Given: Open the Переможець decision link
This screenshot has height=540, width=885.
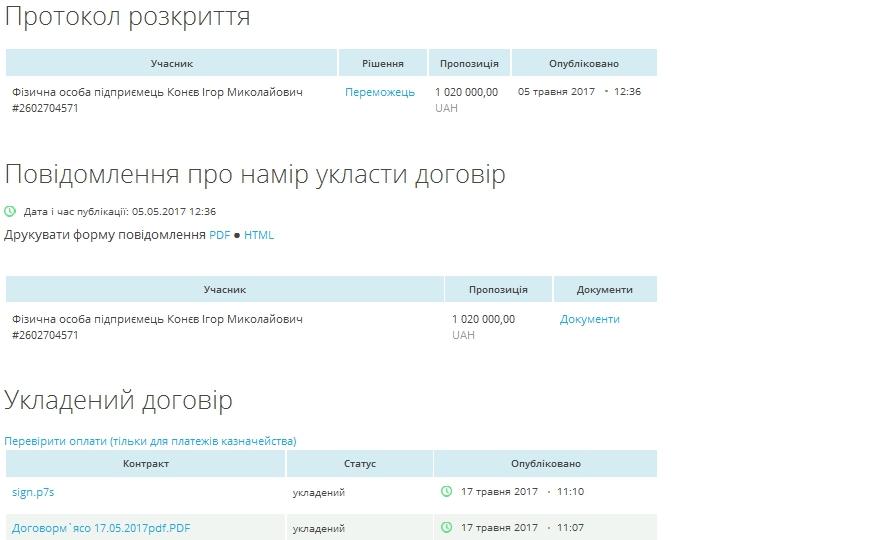Looking at the screenshot, I should [x=380, y=92].
